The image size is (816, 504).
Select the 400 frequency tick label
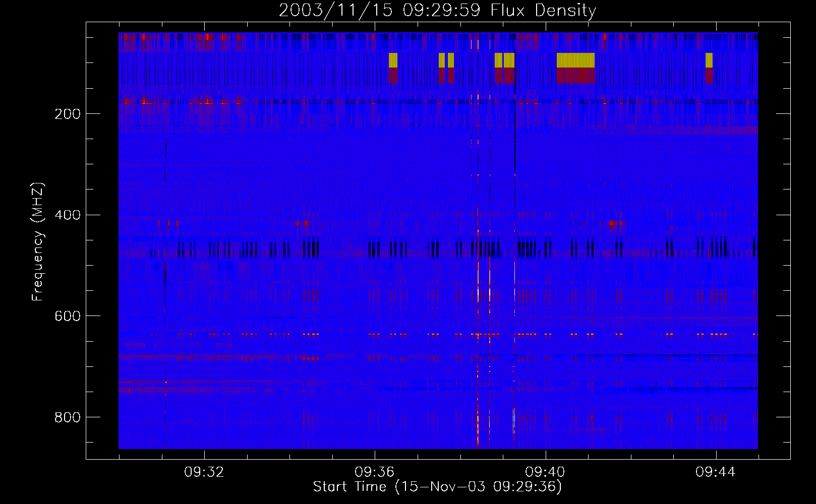pyautogui.click(x=68, y=215)
